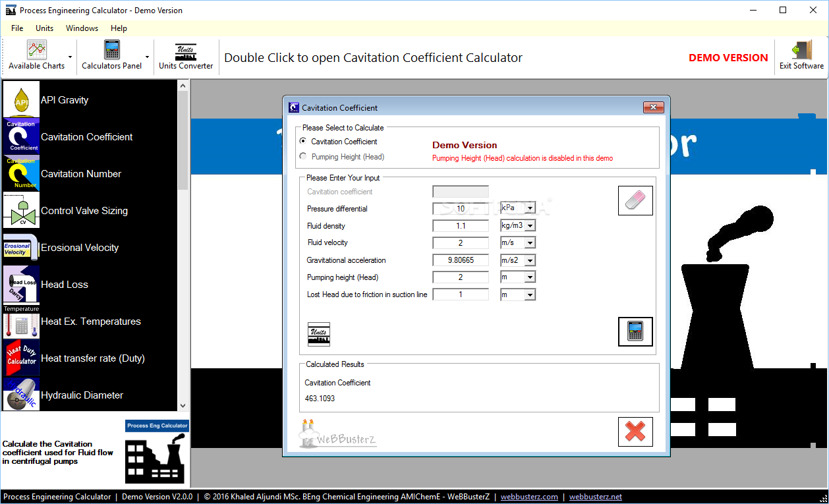The width and height of the screenshot is (829, 504).
Task: Select the API Gravity icon in sidebar
Action: [x=22, y=99]
